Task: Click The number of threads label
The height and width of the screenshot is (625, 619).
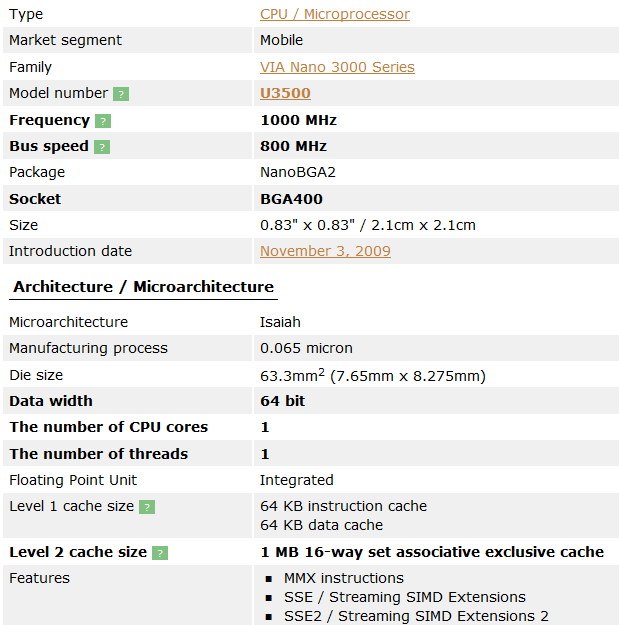Action: 98,454
